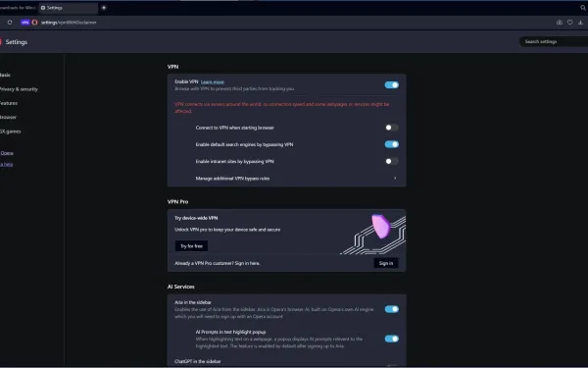Click the VPN Pro Sign in button
The image size is (588, 368).
point(386,263)
